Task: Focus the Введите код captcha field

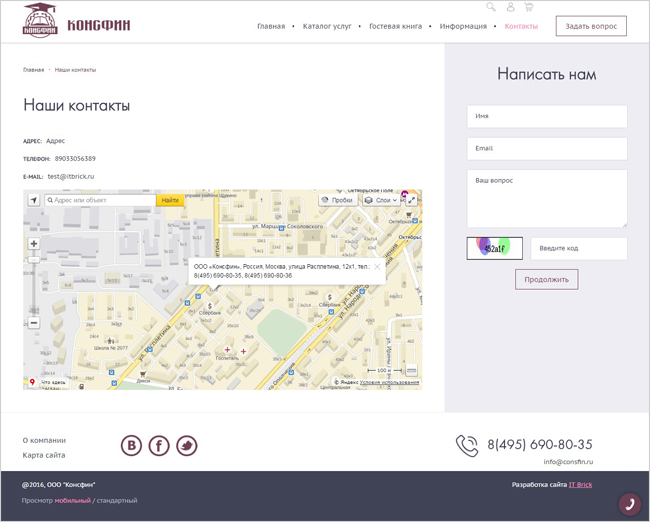Action: [x=579, y=248]
